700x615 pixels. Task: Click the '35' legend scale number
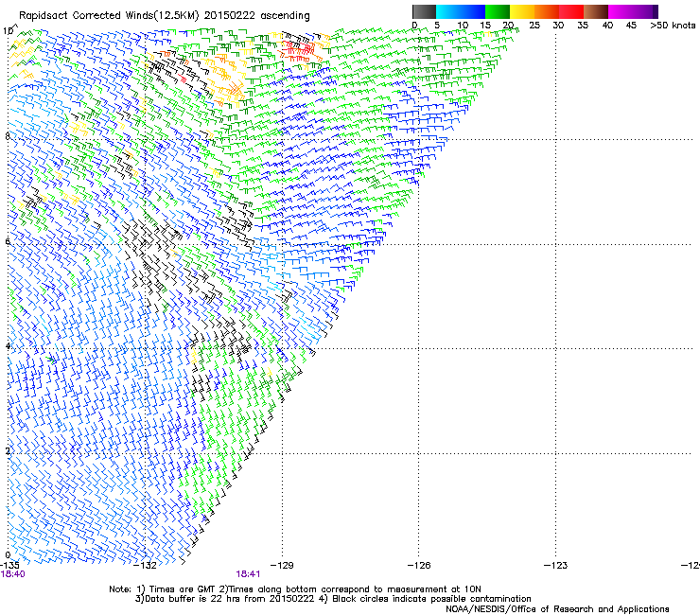tap(583, 26)
